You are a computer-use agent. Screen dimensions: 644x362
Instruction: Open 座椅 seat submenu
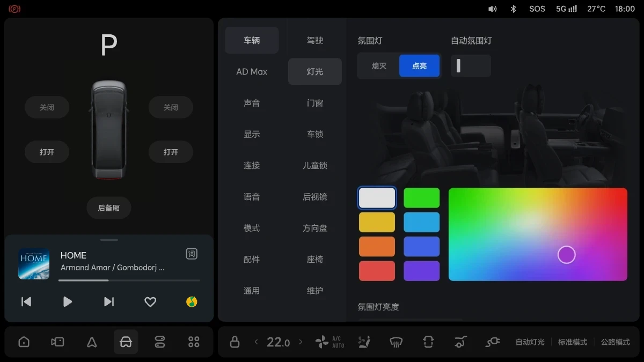click(315, 259)
